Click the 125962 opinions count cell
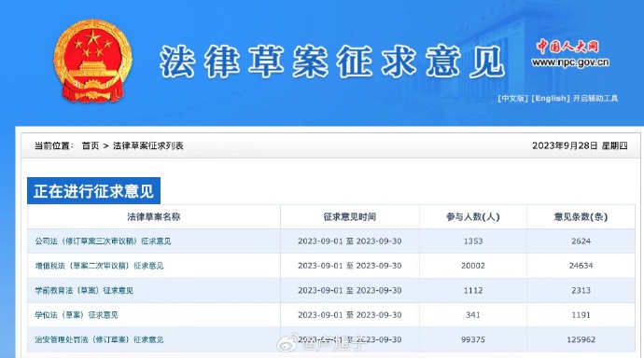644x358 pixels. 581,339
